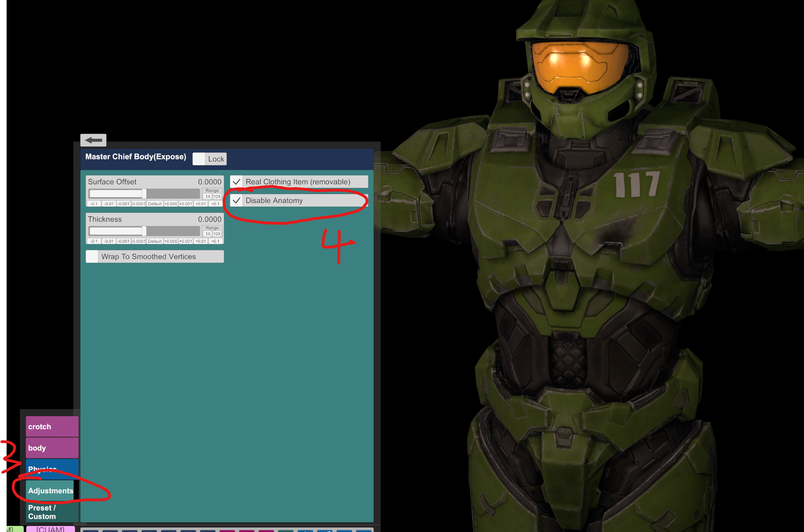Reset Thickness to Default

pos(155,241)
